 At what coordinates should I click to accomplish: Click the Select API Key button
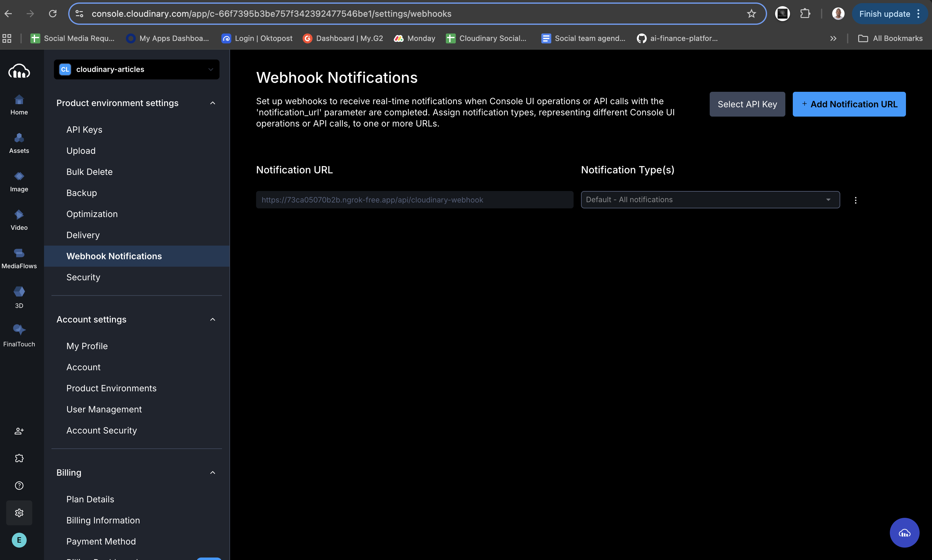[747, 104]
